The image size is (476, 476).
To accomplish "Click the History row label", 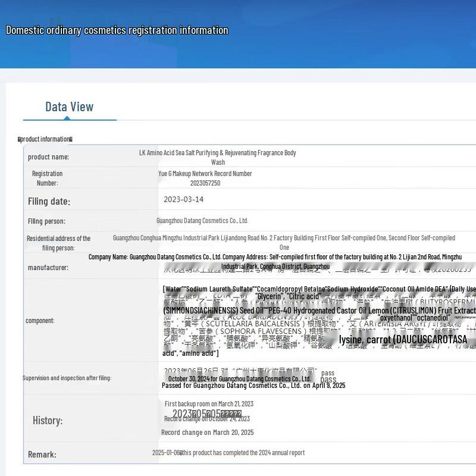I will [48, 421].
